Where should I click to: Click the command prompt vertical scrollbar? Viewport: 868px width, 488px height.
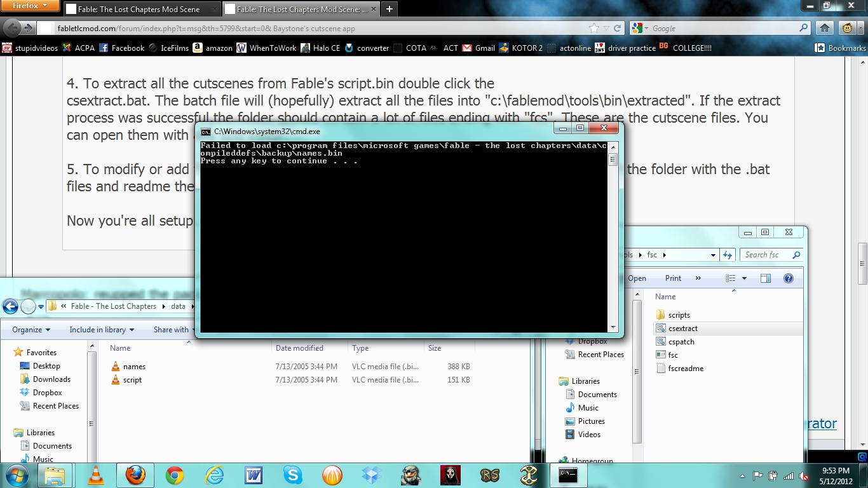[x=613, y=241]
